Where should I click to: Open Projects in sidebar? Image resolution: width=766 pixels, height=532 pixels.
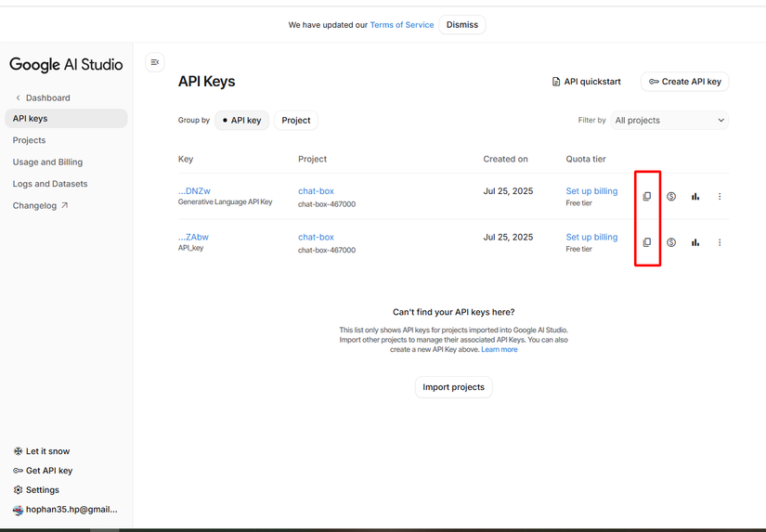29,140
